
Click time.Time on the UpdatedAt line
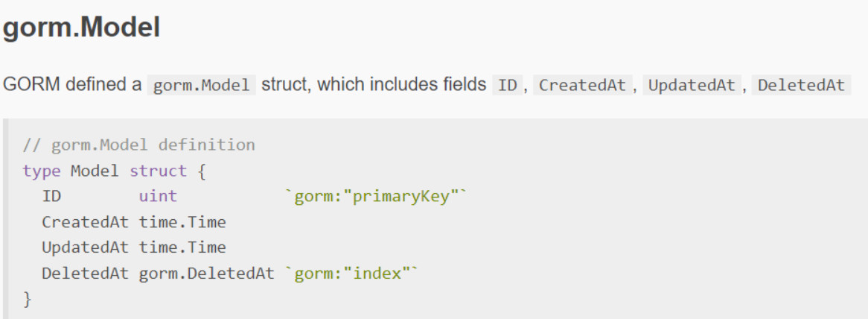182,247
